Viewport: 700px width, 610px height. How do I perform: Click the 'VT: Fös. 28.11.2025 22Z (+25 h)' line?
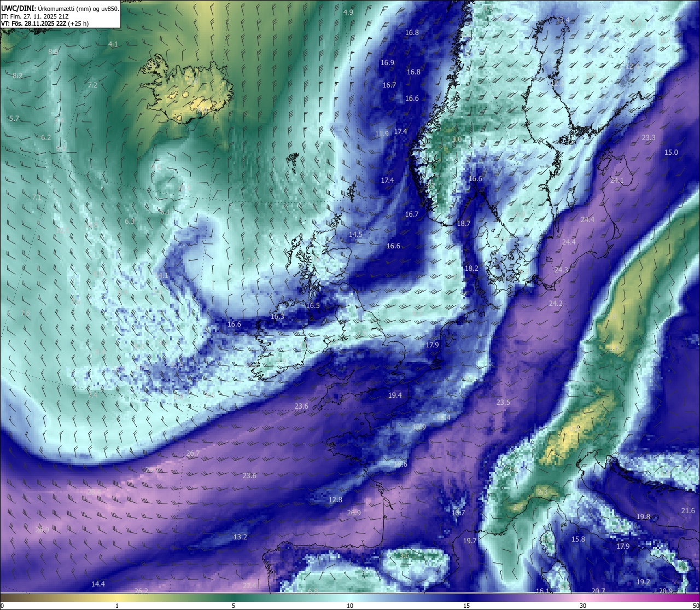[45, 24]
